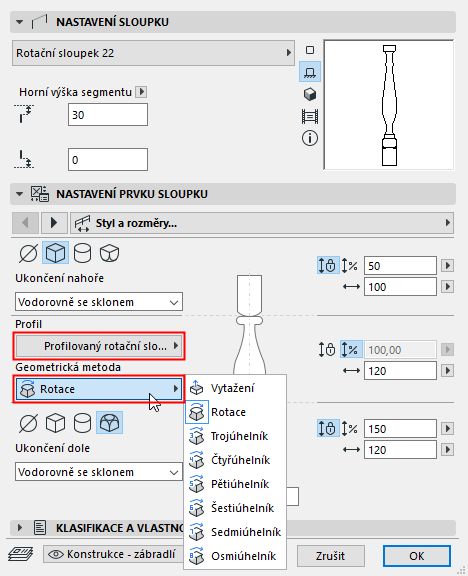Open the object info icon

[310, 138]
